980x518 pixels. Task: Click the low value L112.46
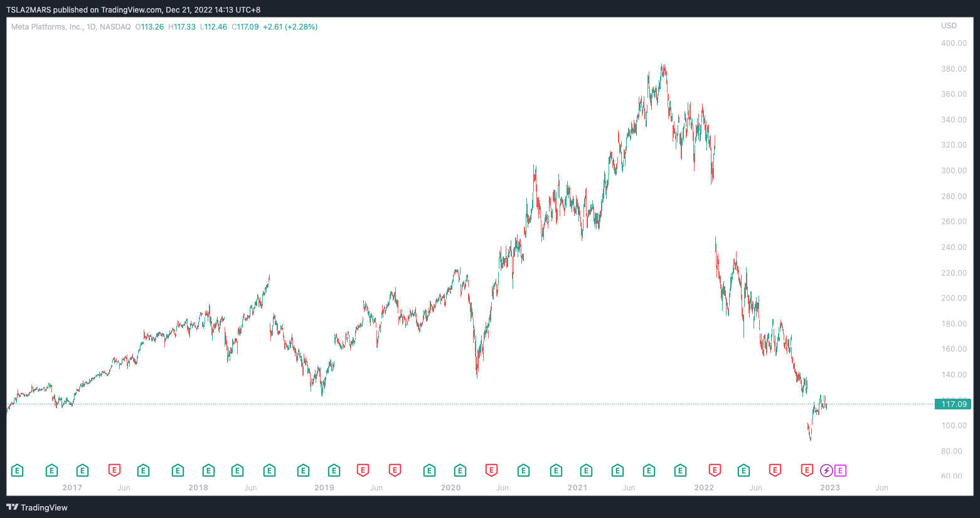[213, 27]
